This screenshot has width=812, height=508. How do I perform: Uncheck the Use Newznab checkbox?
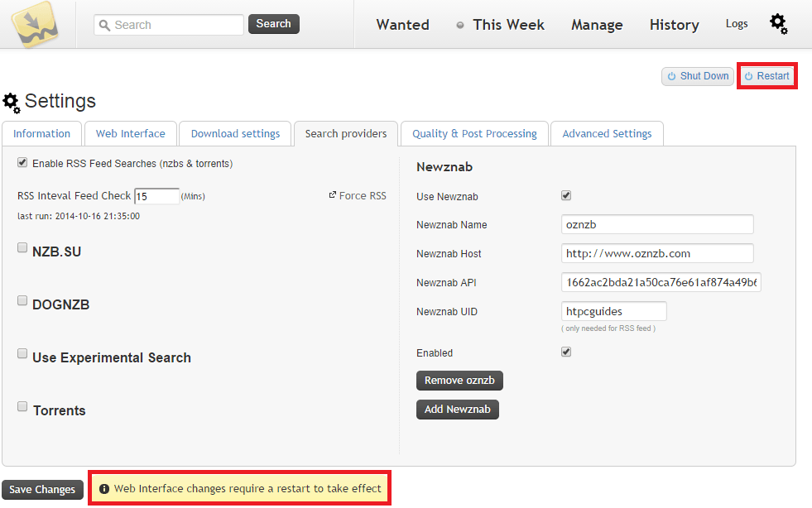click(566, 196)
